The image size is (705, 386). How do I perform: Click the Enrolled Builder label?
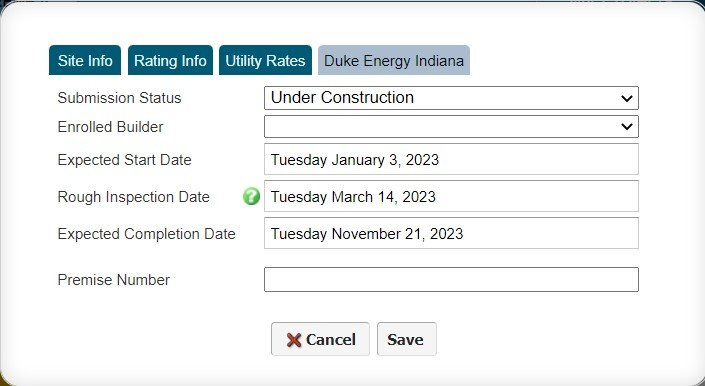[111, 127]
